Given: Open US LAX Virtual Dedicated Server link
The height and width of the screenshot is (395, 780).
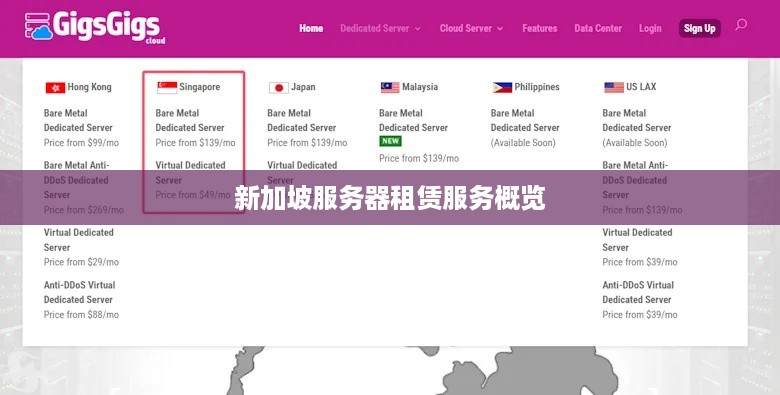Looking at the screenshot, I should tap(637, 240).
